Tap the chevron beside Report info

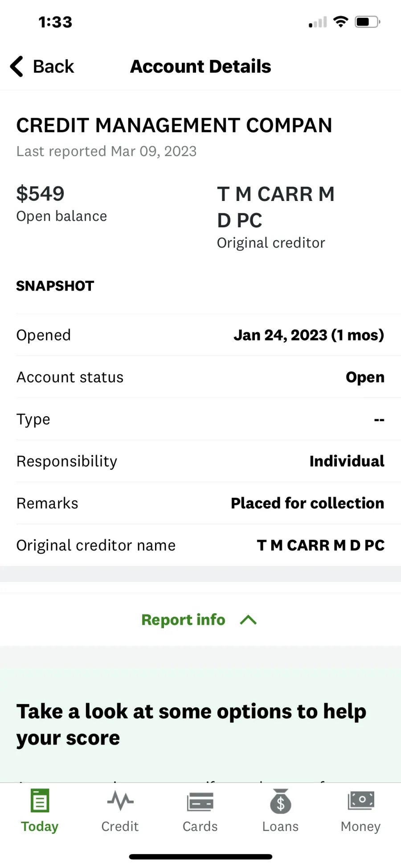point(249,620)
